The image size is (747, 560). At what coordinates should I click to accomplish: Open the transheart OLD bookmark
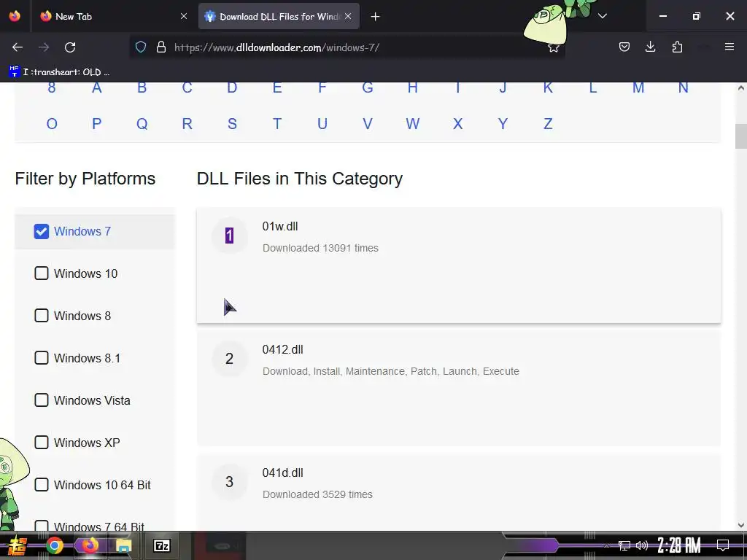tap(59, 72)
